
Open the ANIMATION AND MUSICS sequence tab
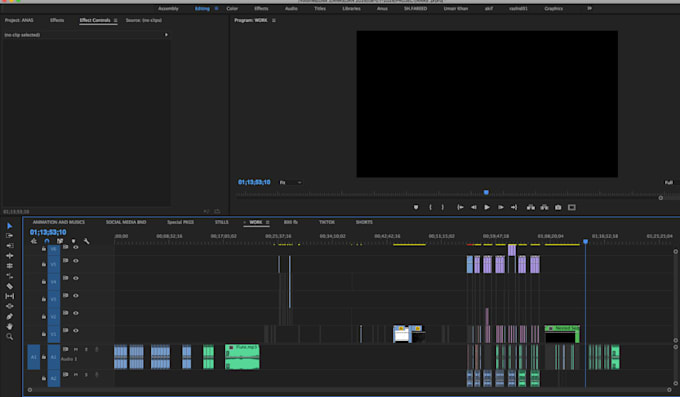[x=59, y=222]
